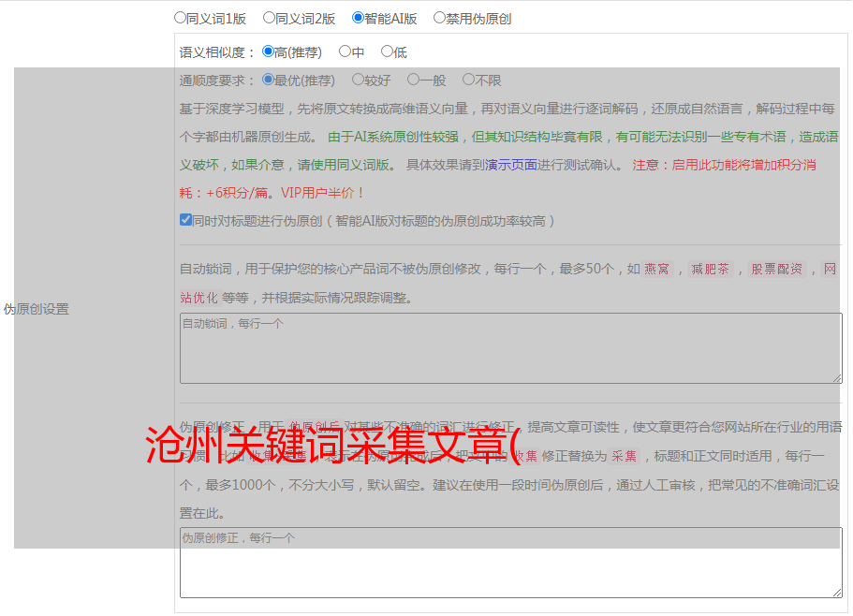Select the 同义词2版 radio option
Image resolution: width=853 pixels, height=616 pixels.
coord(269,18)
